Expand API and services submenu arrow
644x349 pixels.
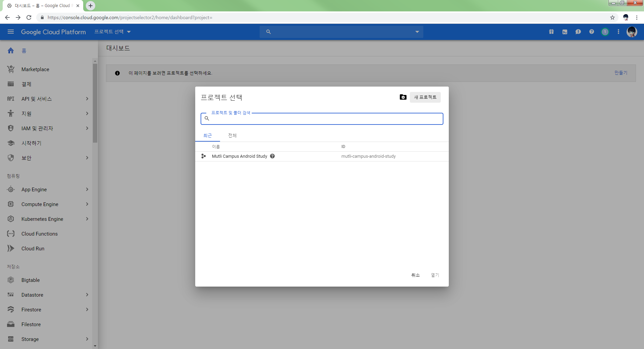click(87, 99)
